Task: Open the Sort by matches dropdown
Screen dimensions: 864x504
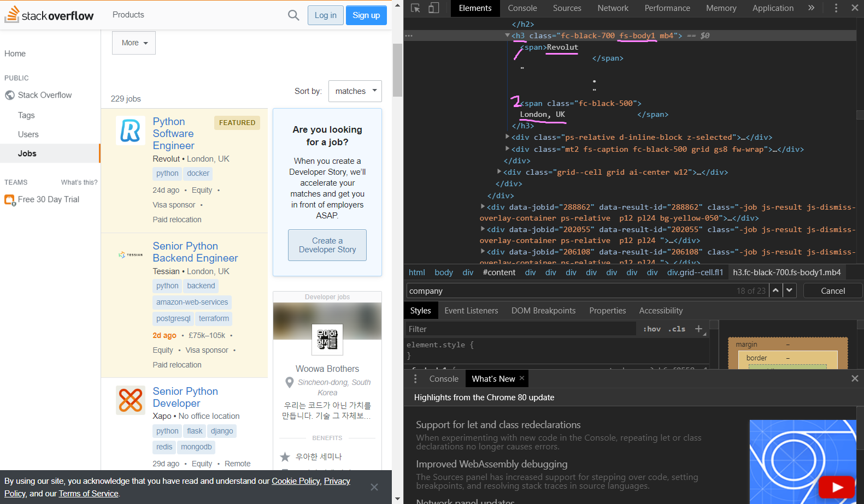Action: (355, 91)
